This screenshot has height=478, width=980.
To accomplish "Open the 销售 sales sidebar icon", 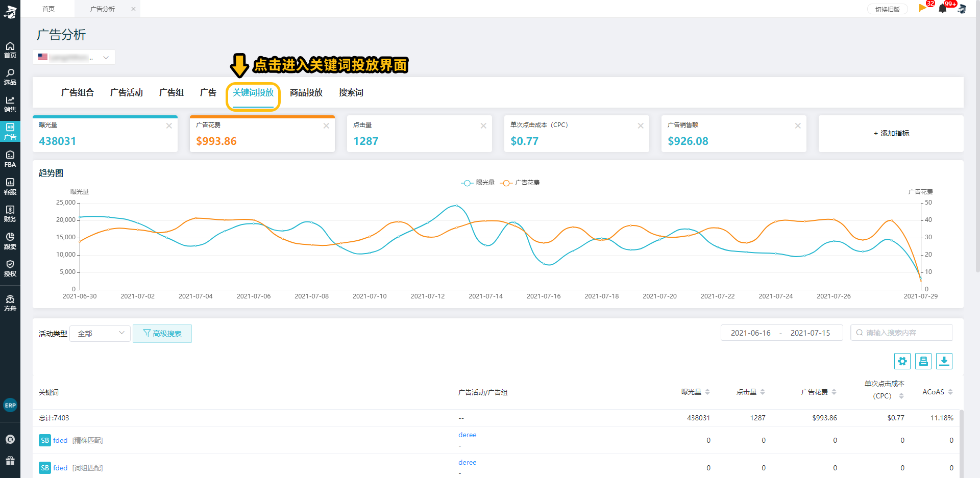I will [x=10, y=105].
